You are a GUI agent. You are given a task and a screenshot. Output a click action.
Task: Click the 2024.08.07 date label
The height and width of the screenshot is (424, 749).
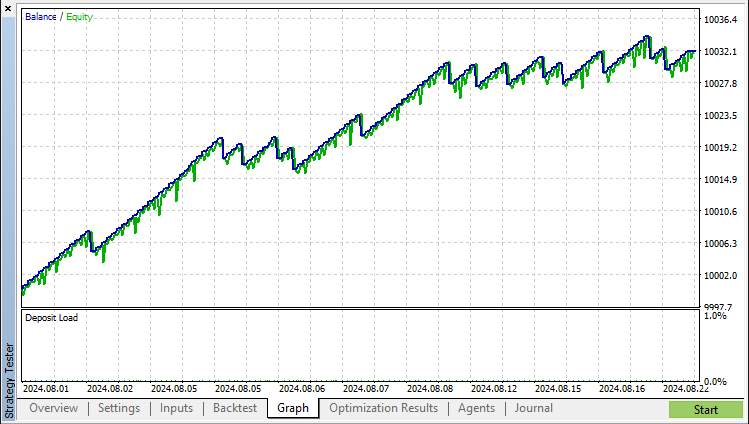[x=366, y=389]
